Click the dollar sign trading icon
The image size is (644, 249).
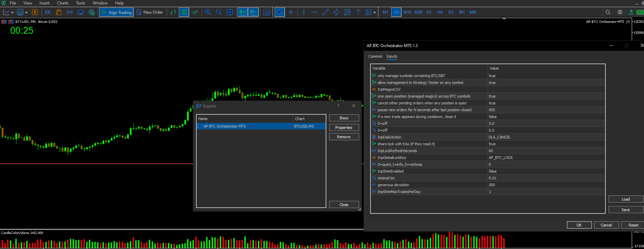tap(35, 12)
